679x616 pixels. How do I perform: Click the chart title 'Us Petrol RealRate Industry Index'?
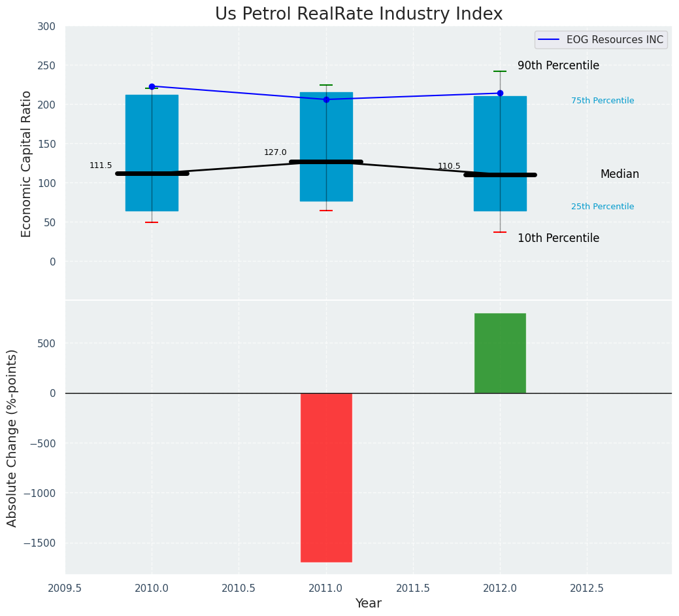coord(359,14)
